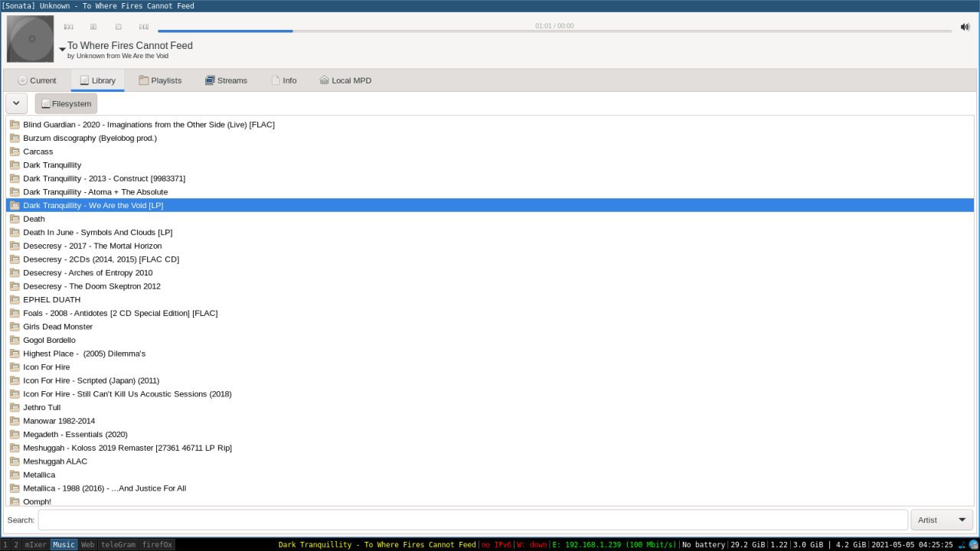Open the Streams tab
Screen dimensions: 980x551
[226, 80]
